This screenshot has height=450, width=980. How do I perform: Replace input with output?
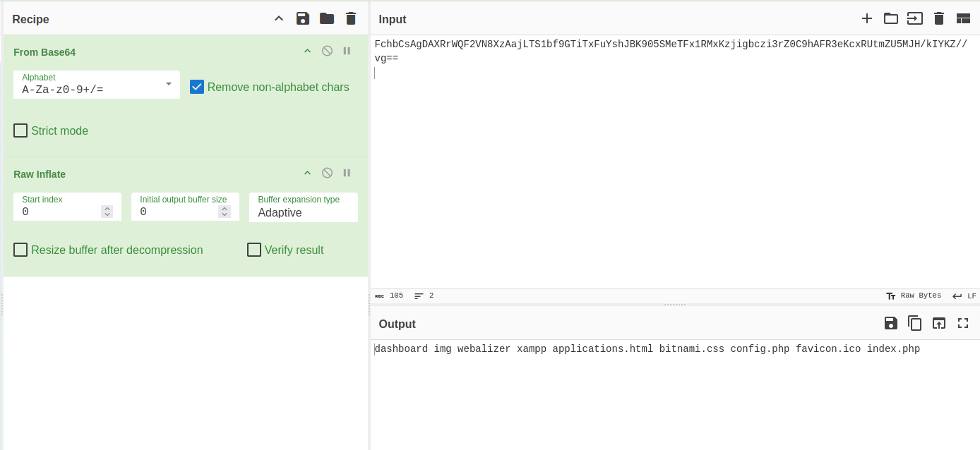(x=939, y=323)
